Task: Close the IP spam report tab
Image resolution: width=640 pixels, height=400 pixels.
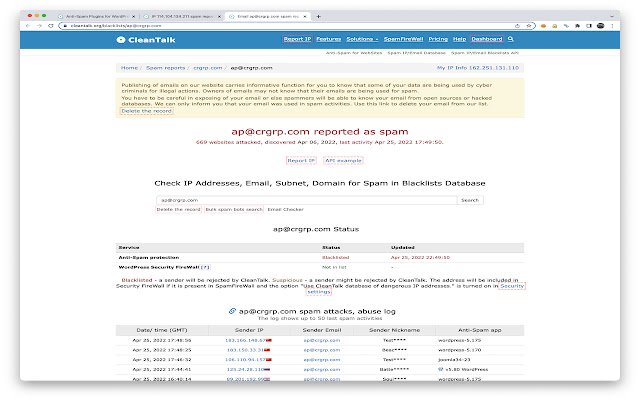Action: click(219, 16)
